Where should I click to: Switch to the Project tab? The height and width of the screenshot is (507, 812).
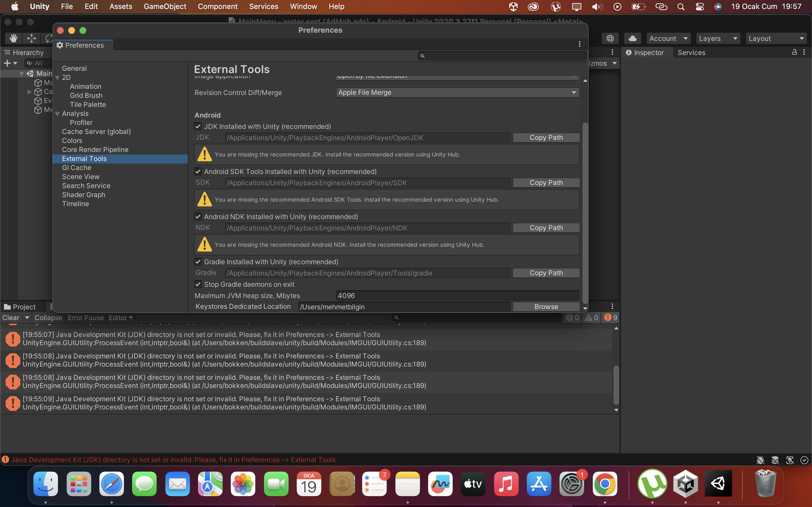(x=19, y=307)
